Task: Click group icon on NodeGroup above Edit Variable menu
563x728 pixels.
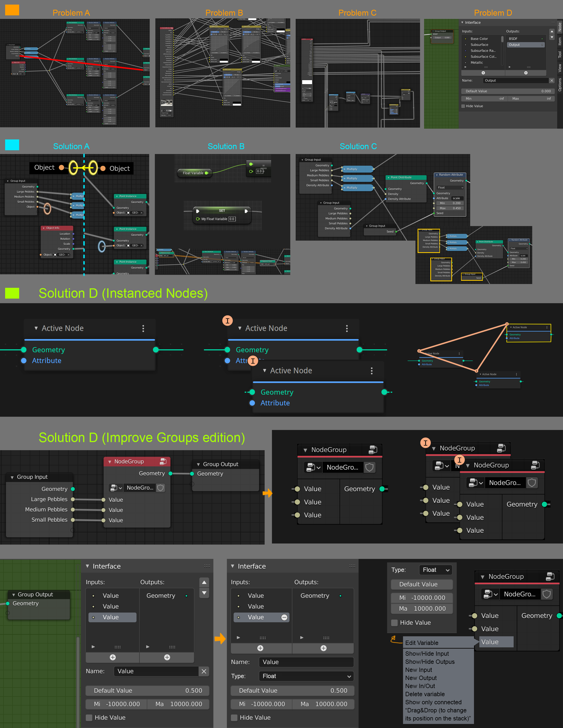Action: coord(550,576)
